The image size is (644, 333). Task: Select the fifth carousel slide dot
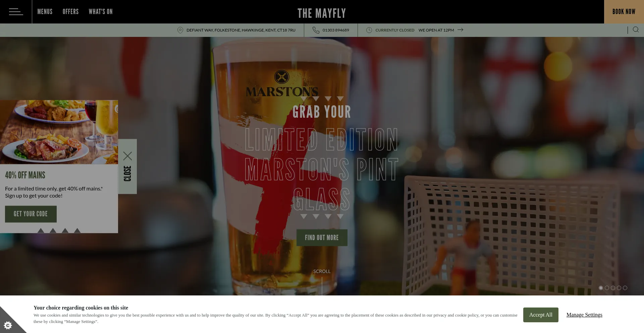coord(625,288)
